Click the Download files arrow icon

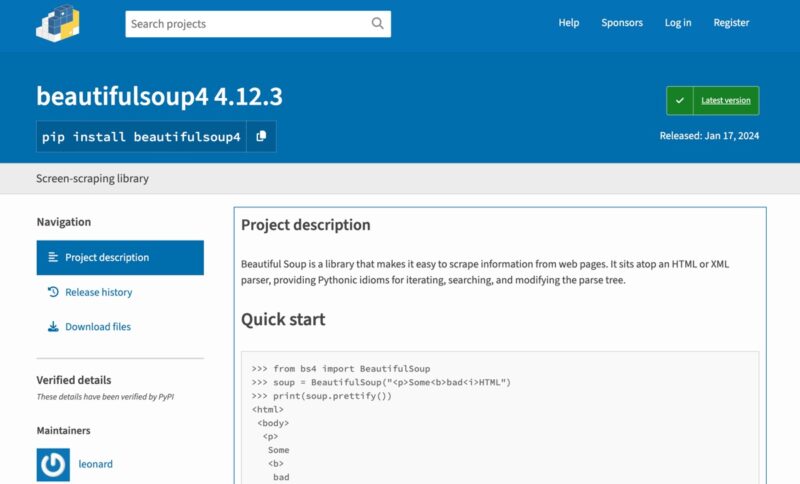53,326
